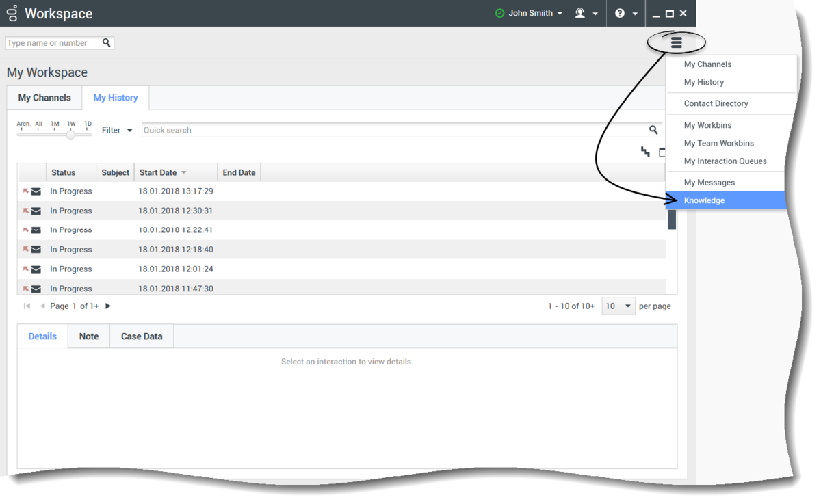Sort by the Start Date column header
This screenshot has height=504, width=821.
159,172
